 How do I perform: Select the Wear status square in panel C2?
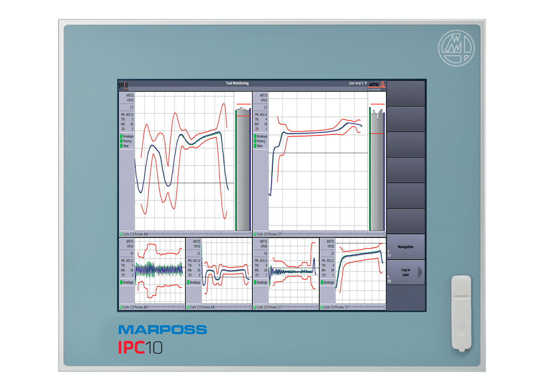click(x=255, y=146)
